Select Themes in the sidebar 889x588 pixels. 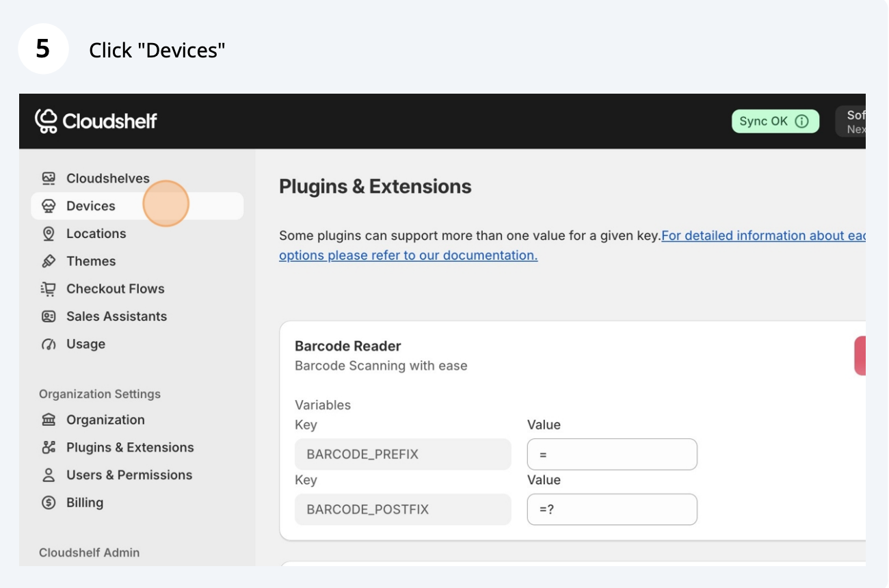137,261
